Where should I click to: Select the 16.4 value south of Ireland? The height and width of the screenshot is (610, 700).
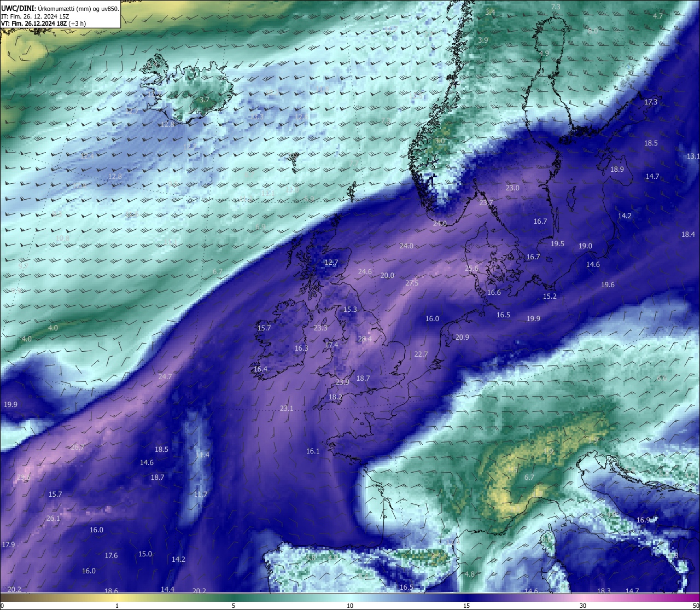pyautogui.click(x=260, y=369)
